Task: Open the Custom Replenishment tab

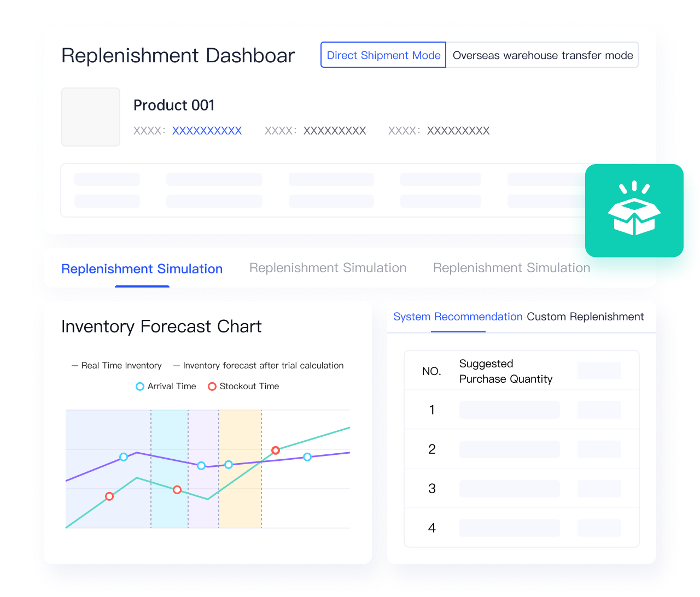Action: (585, 317)
